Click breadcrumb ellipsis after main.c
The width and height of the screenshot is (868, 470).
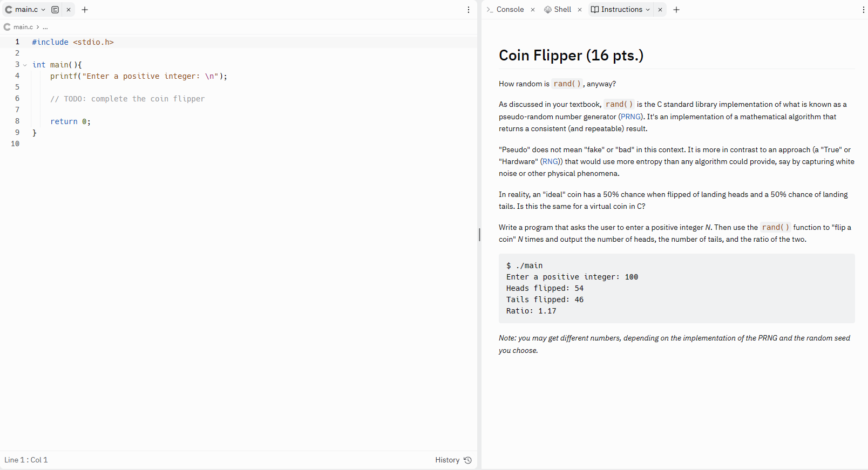tap(45, 27)
